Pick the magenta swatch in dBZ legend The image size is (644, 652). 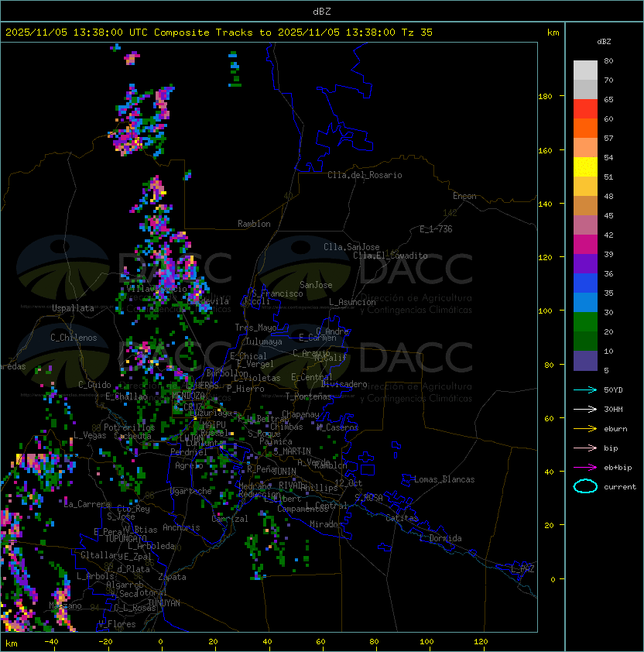pyautogui.click(x=585, y=245)
